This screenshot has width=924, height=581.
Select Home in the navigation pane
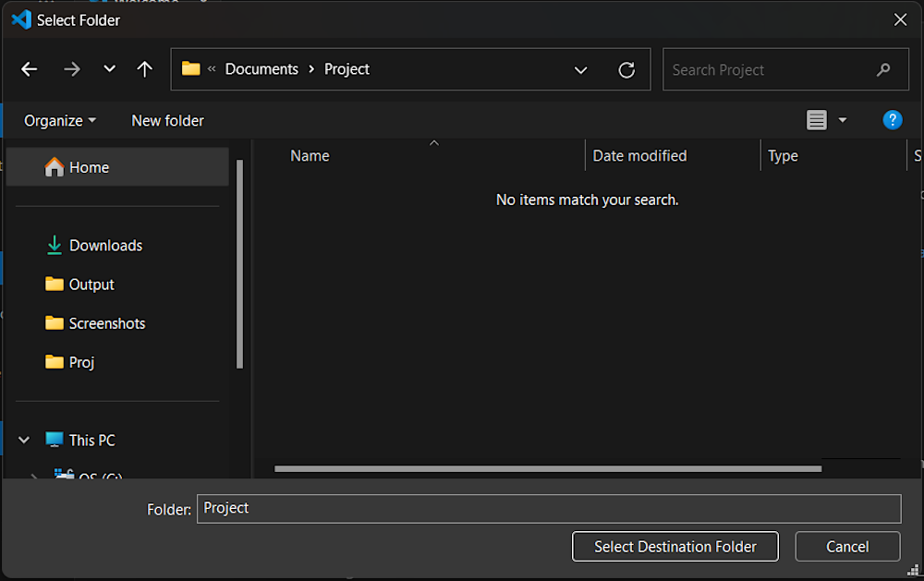pos(89,167)
